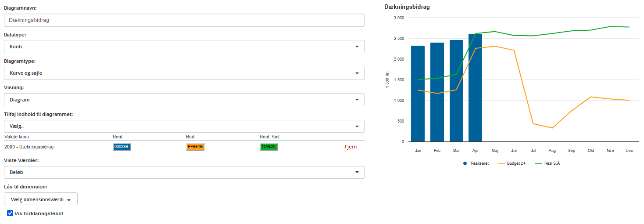This screenshot has height=224, width=644.
Task: Toggle the Real S.Å. legend item
Action: [549, 163]
